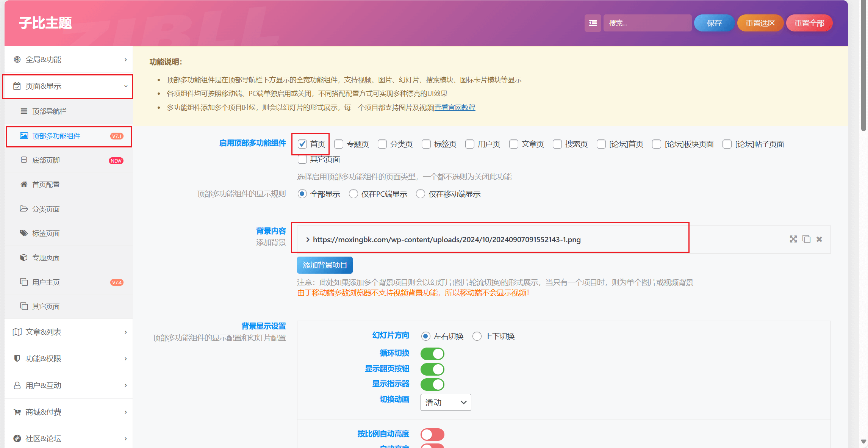
Task: Toggle the 显示指示器 switch
Action: [432, 384]
